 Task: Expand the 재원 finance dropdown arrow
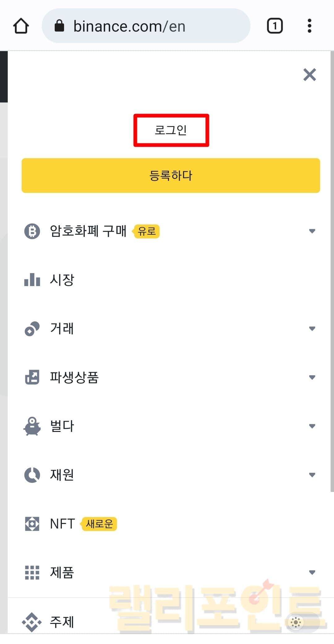312,475
